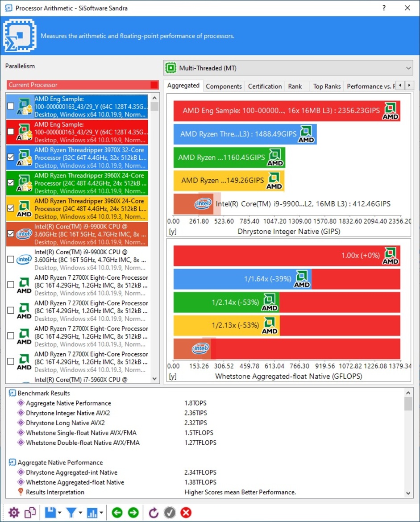Image resolution: width=420 pixels, height=522 pixels.
Task: Click the Current Processor header bar
Action: (83, 85)
